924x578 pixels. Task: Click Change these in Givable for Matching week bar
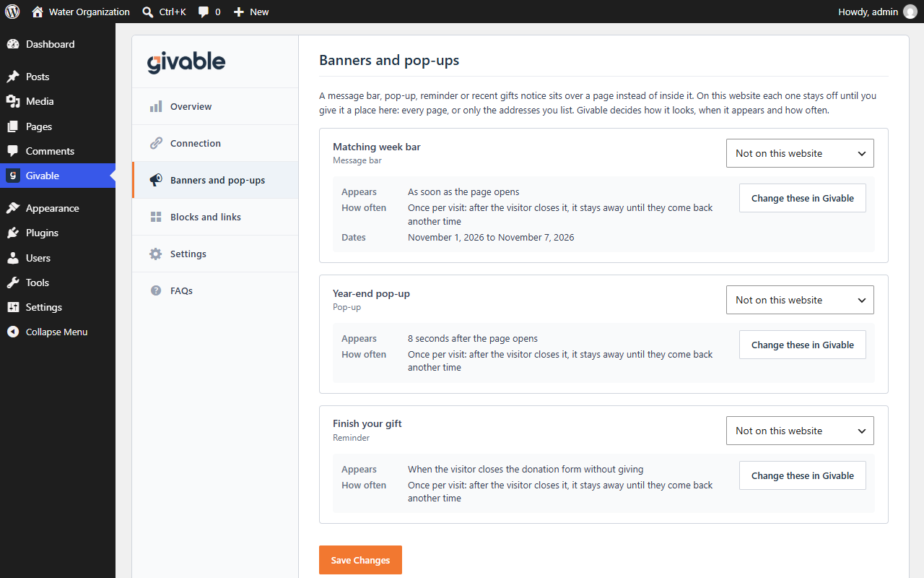pos(802,198)
